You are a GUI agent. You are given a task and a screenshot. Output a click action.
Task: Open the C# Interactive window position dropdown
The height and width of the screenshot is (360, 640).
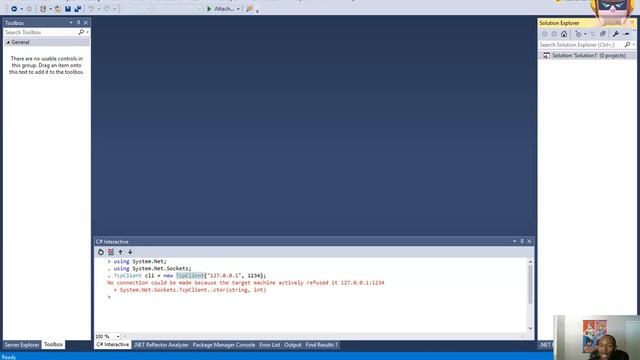[x=514, y=242]
